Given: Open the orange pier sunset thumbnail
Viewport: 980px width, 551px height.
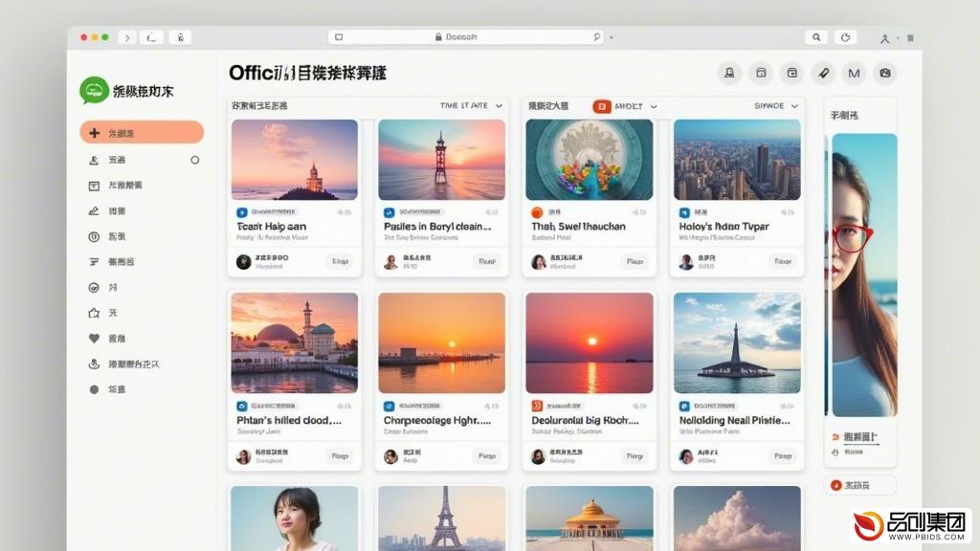Looking at the screenshot, I should tap(442, 343).
